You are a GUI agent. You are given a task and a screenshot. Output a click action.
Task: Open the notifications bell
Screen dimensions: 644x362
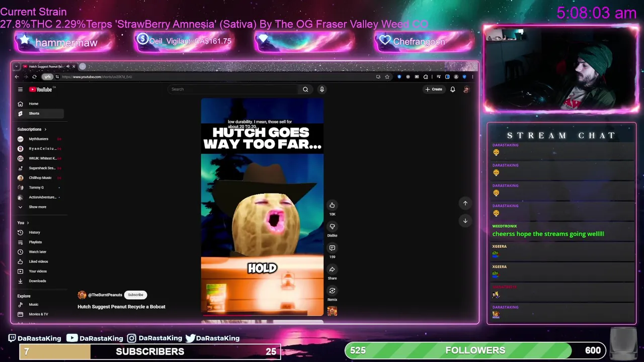click(452, 89)
